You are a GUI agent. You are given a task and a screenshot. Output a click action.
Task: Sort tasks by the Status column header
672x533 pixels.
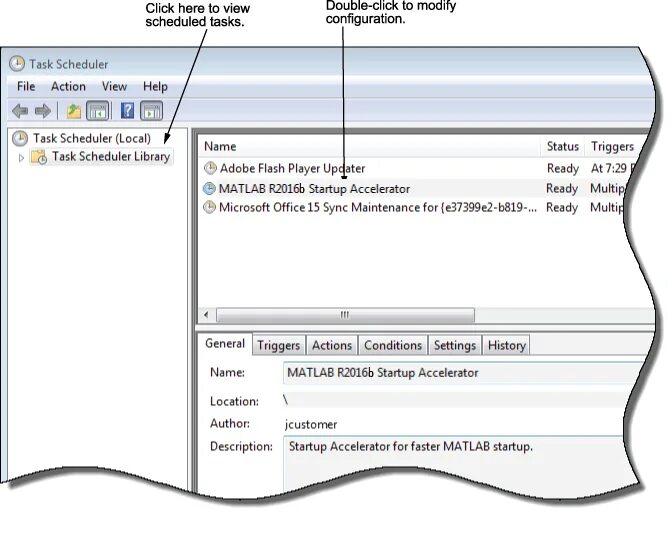coord(563,147)
